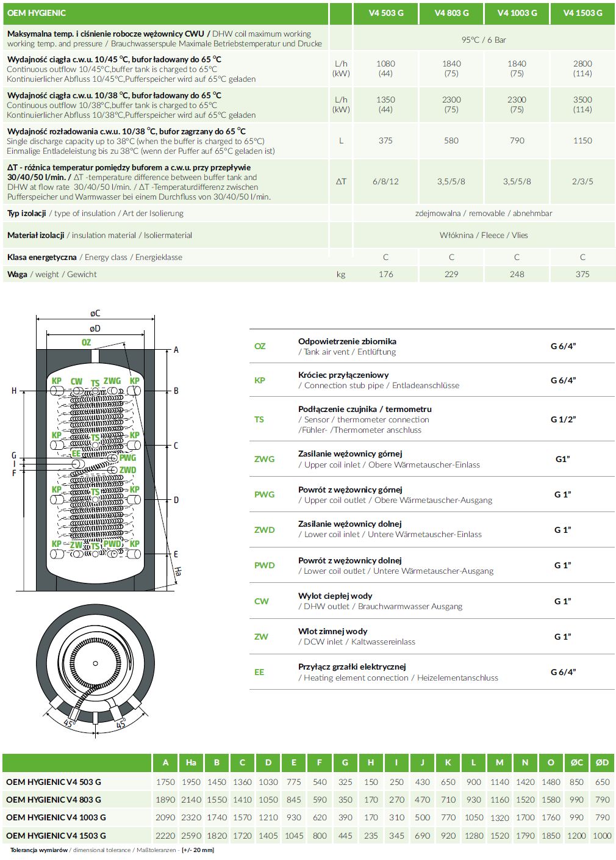Click dimension value 2590 in column Ha
Viewport: 616px width, 860px height.
(191, 836)
